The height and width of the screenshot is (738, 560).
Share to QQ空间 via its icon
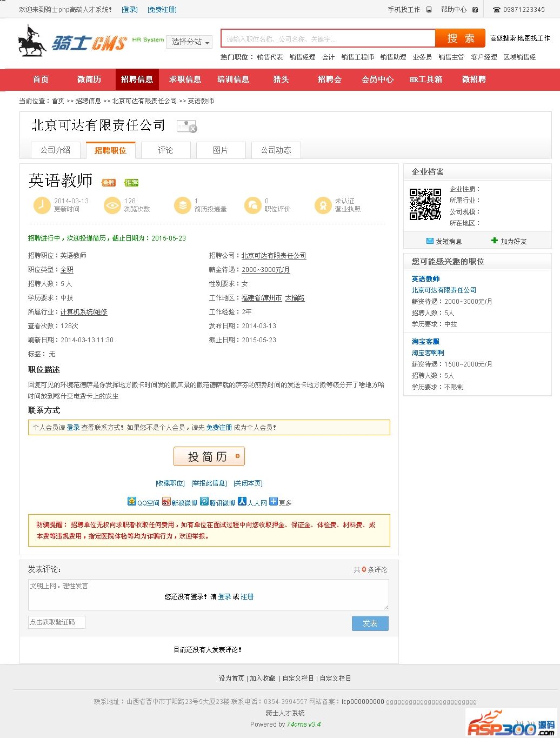[x=132, y=501]
